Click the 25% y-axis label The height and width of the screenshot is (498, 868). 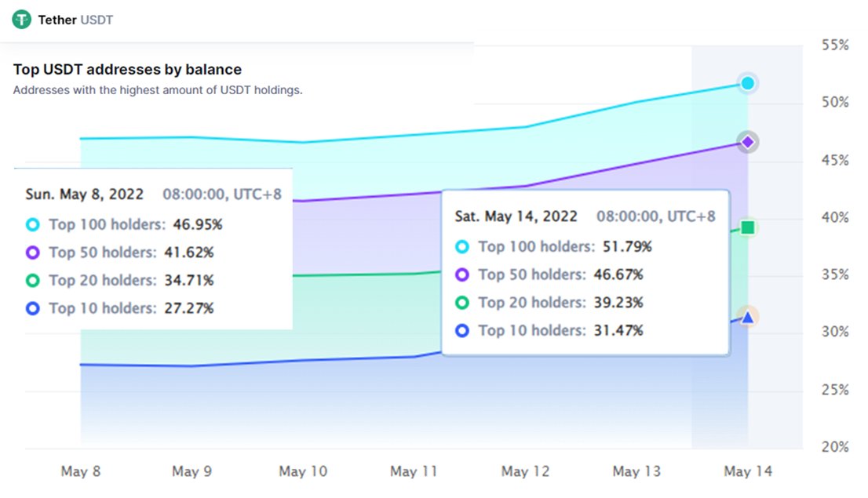[x=835, y=390]
